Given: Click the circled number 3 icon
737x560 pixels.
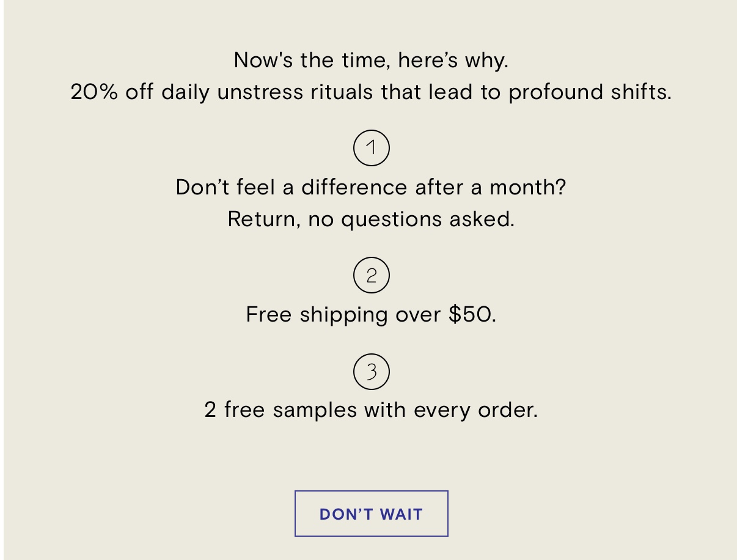Looking at the screenshot, I should [x=371, y=371].
